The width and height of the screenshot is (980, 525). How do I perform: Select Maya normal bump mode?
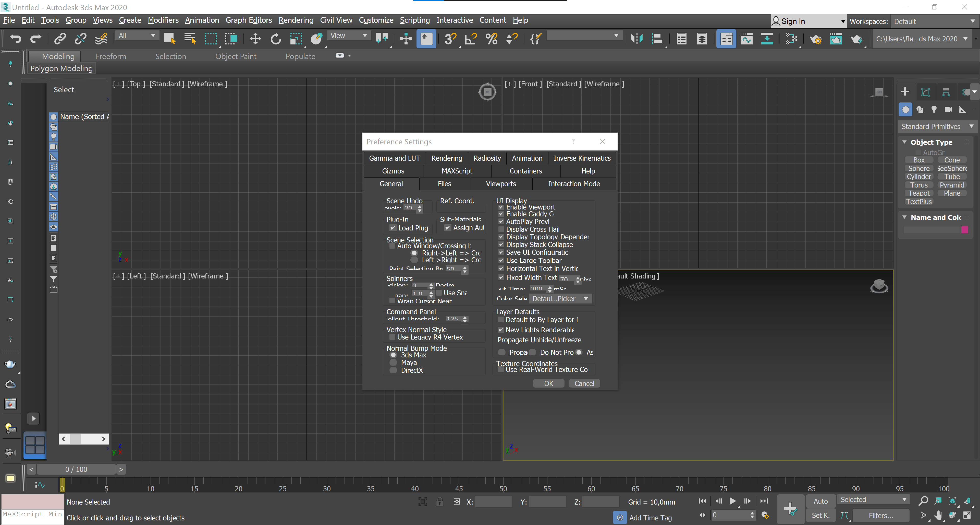(393, 363)
